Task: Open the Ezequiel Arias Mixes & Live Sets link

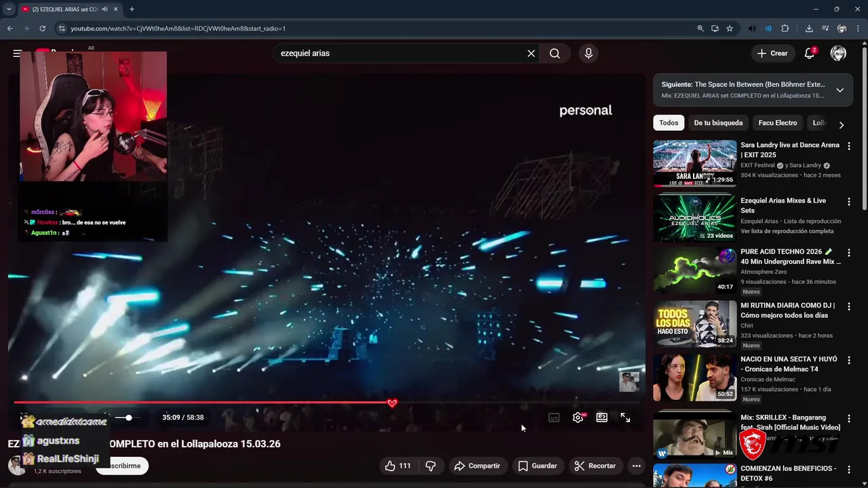Action: tap(783, 205)
